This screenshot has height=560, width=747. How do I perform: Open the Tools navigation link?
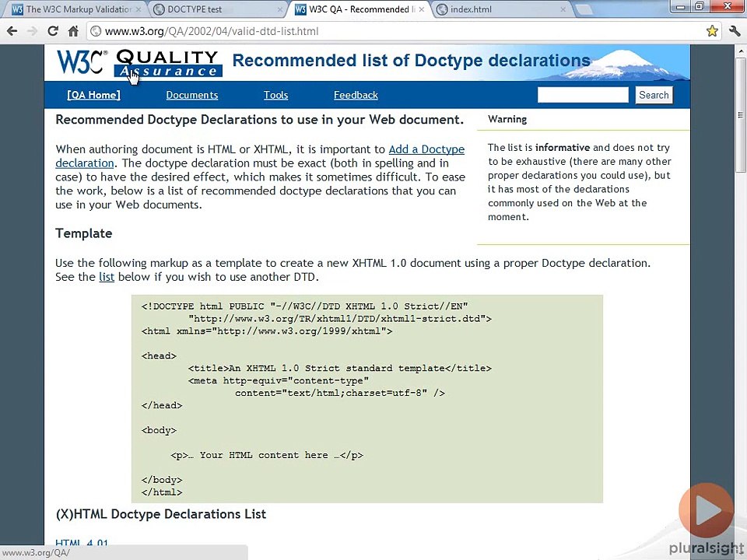275,95
